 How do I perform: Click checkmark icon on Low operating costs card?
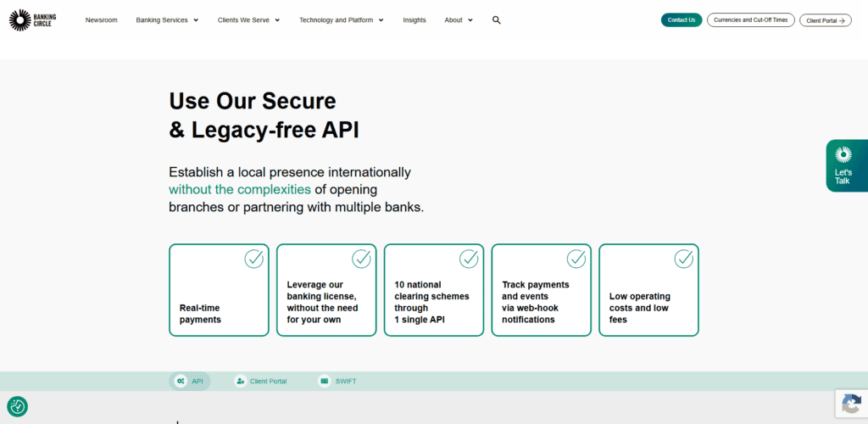coord(684,259)
